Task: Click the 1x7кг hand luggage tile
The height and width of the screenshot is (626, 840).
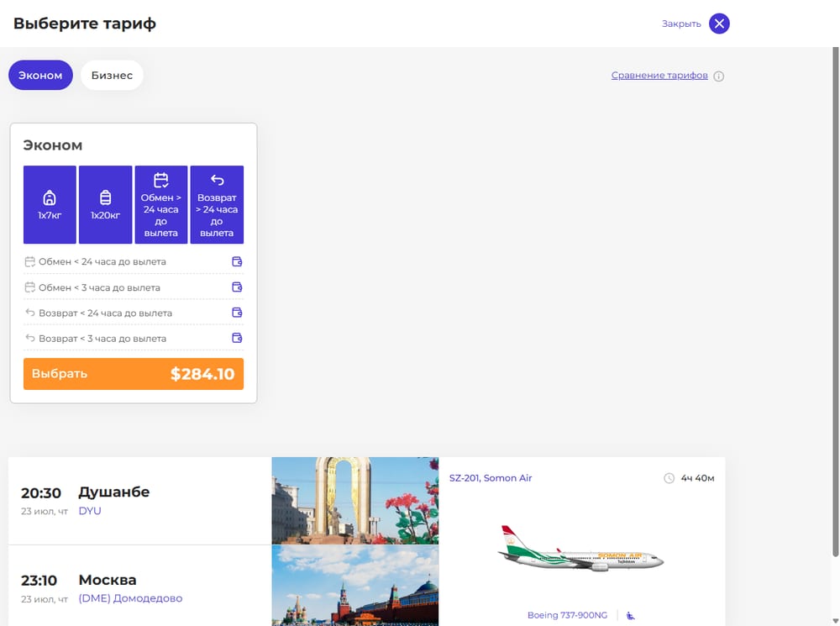Action: pos(50,205)
